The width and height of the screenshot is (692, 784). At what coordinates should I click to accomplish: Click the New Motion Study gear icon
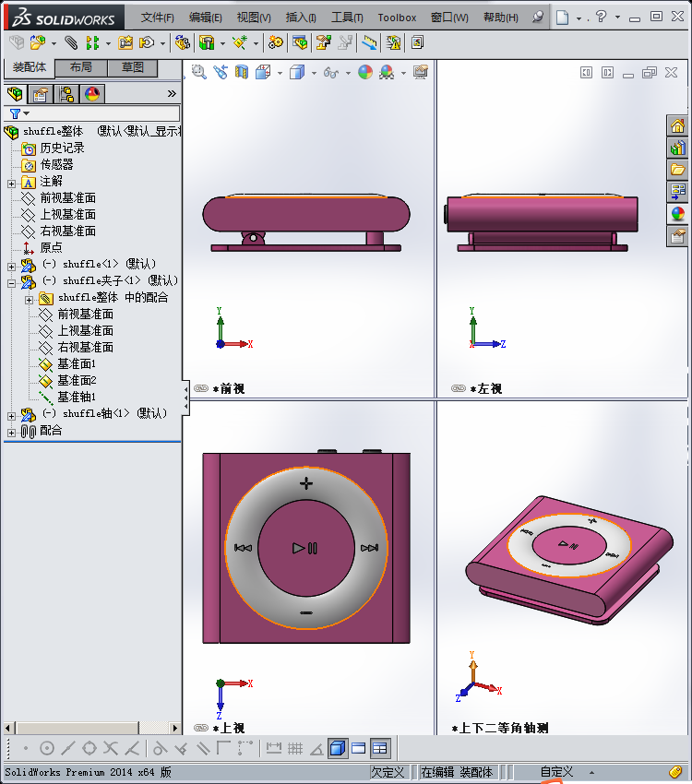[276, 43]
